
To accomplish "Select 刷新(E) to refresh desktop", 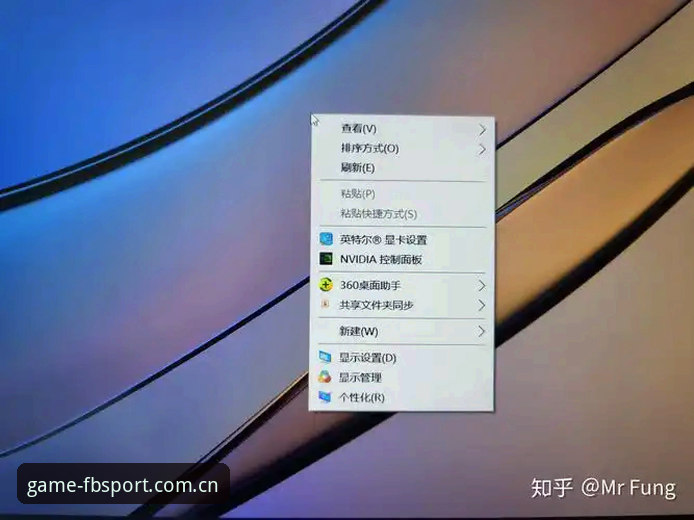I will pos(402,168).
